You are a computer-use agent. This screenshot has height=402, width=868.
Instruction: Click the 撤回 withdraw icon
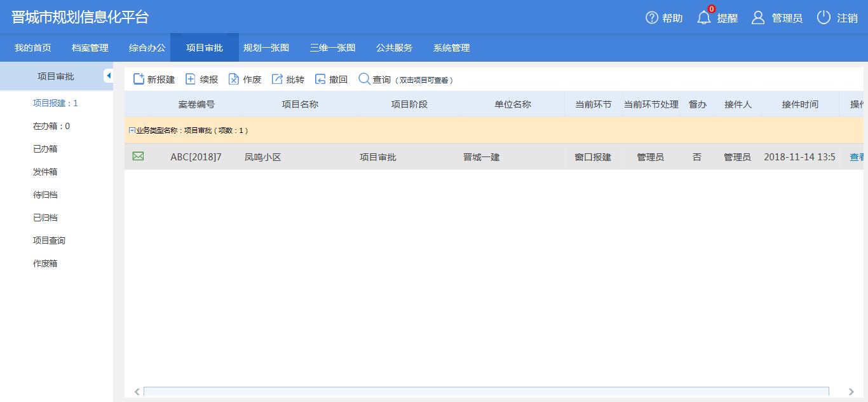click(320, 79)
